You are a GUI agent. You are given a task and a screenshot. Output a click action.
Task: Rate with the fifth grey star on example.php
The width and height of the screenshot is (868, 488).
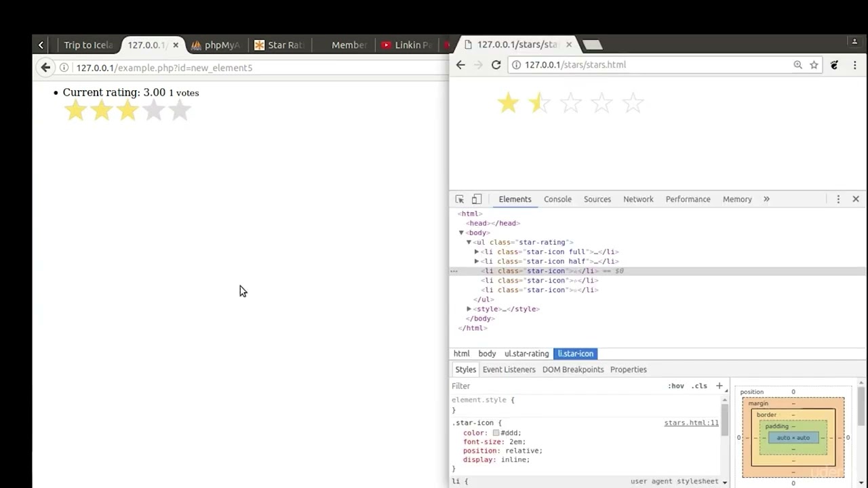point(180,110)
